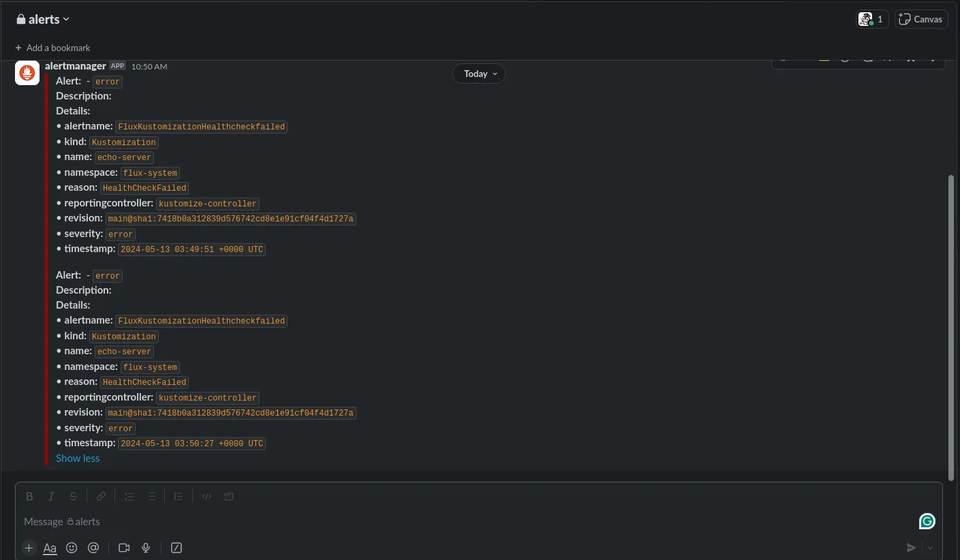
Task: Insert a code block
Action: (x=229, y=496)
